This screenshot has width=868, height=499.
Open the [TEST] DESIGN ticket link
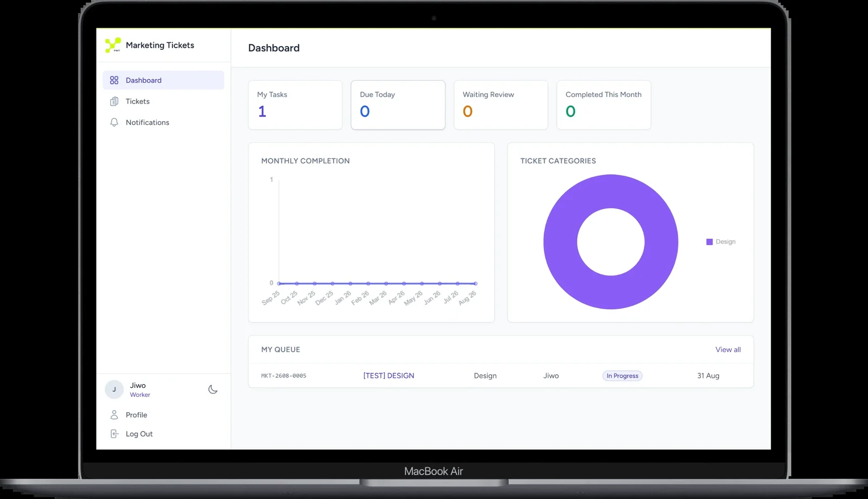[388, 376]
